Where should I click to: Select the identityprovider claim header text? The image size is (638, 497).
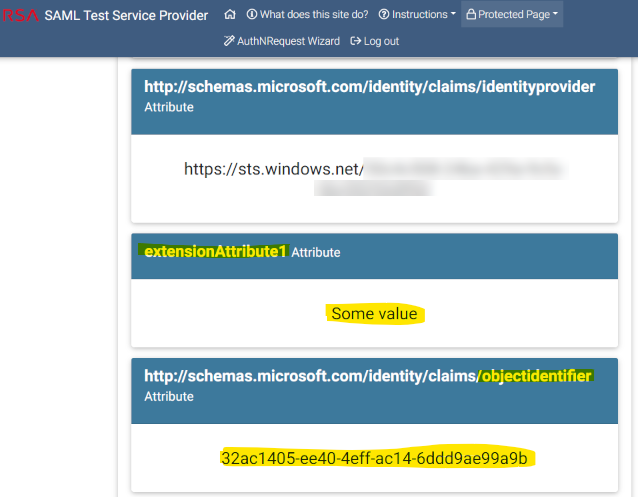369,87
